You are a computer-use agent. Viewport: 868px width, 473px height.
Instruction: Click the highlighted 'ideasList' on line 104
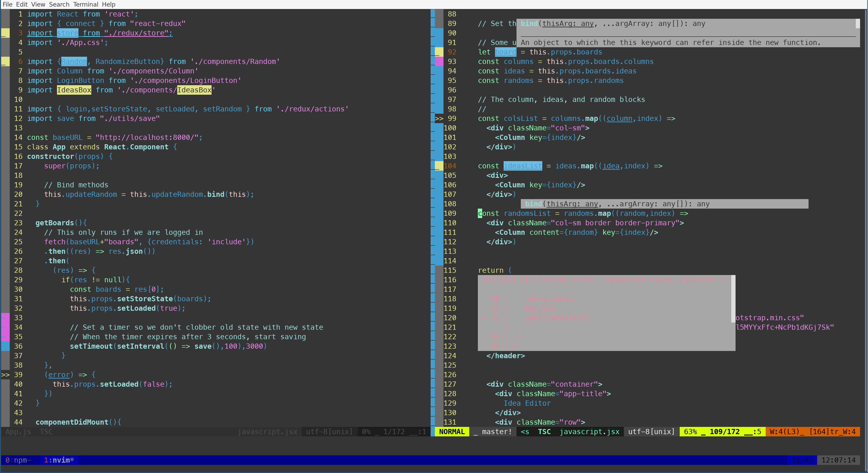click(523, 166)
